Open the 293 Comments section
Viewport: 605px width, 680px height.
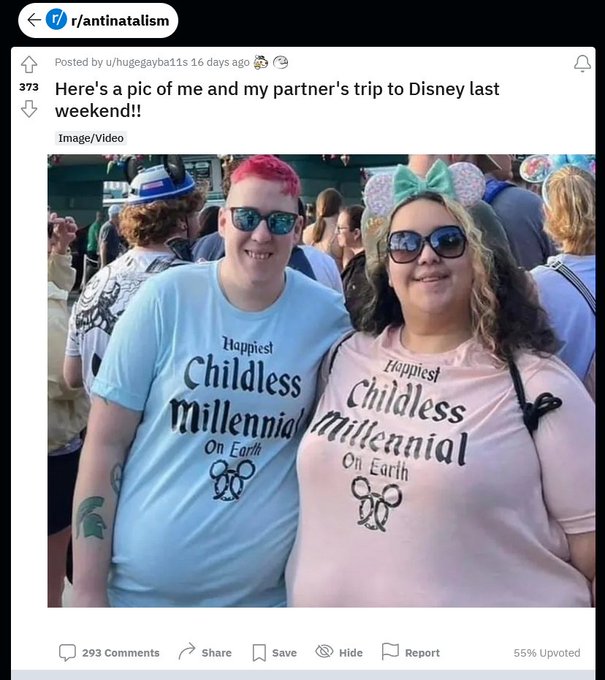(x=109, y=652)
